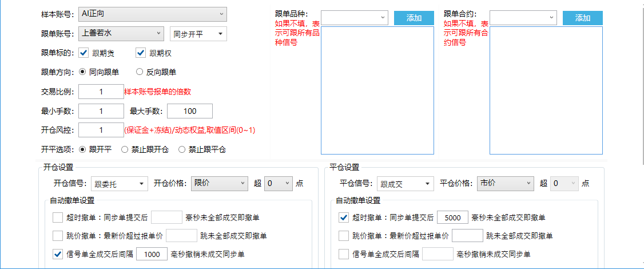Viewport: 644px width, 269px height.
Task: Click the 最大手数 input field
Action: 190,111
